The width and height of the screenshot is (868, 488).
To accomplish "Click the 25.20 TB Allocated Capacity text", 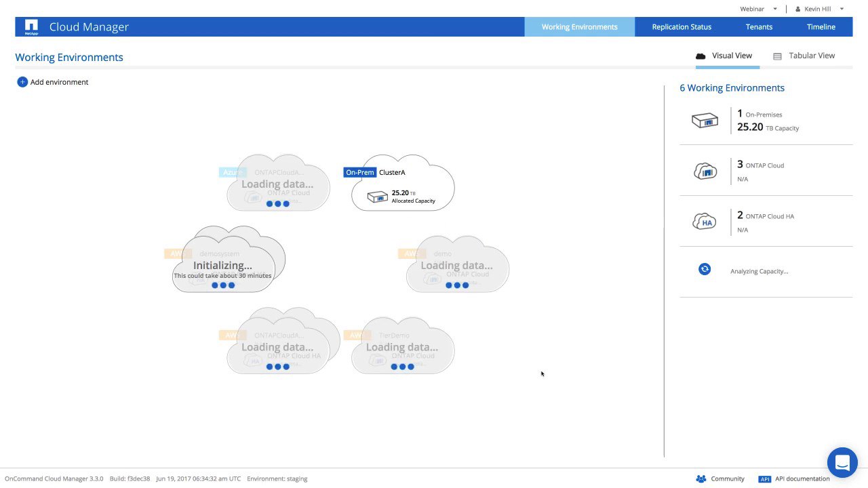I will [413, 197].
